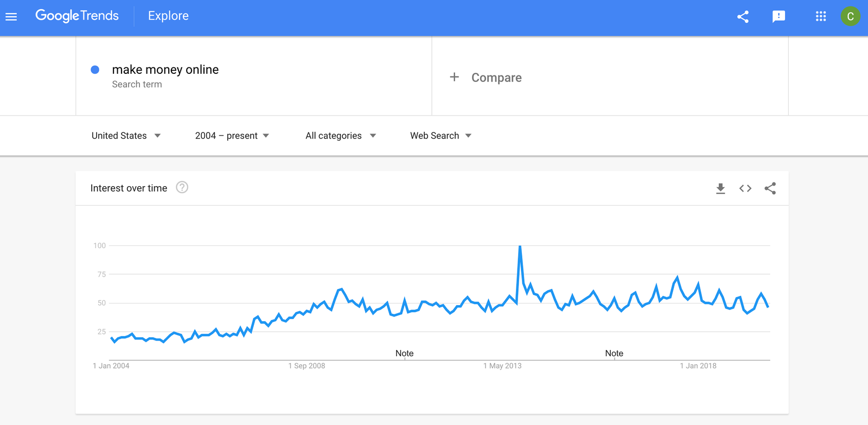Go to the Explore section
Screen dimensions: 868x425
168,16
